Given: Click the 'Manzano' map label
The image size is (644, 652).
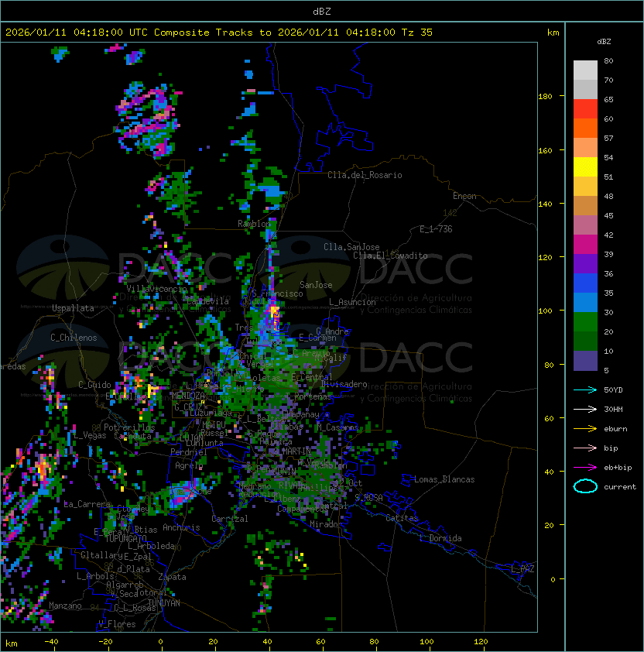Looking at the screenshot, I should click(65, 606).
